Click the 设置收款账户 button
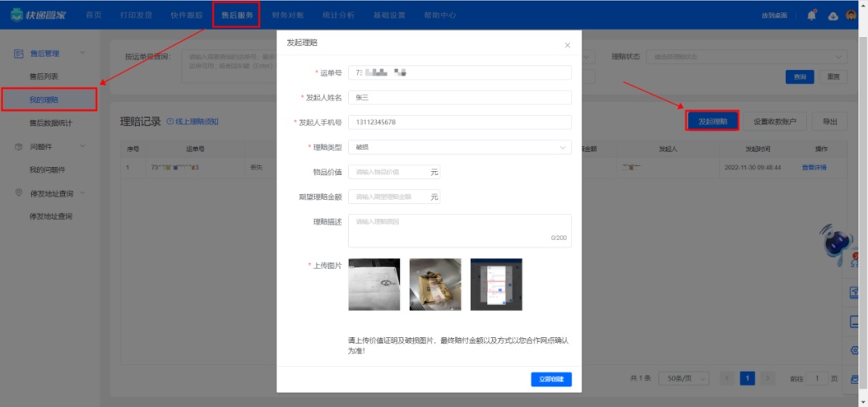 coord(775,122)
